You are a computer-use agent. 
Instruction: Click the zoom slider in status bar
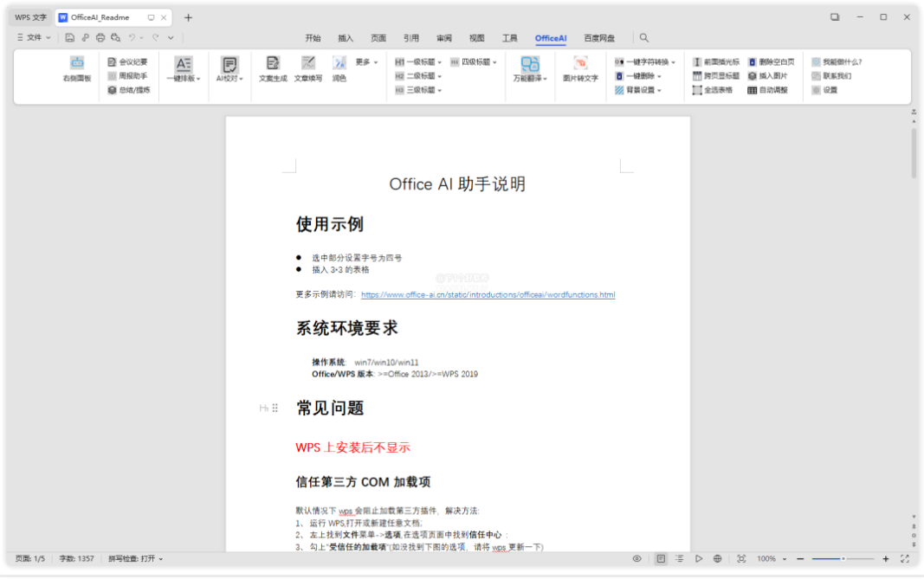[x=842, y=559]
